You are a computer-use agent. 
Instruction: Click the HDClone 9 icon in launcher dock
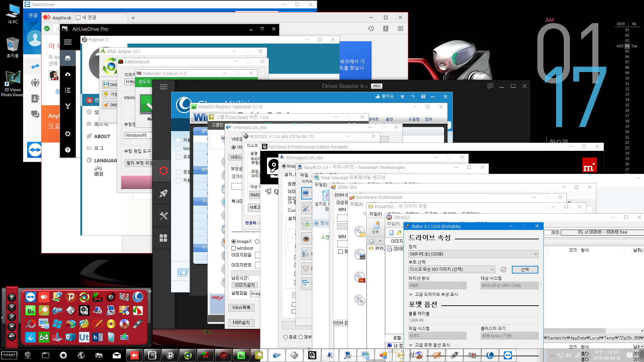84,311
